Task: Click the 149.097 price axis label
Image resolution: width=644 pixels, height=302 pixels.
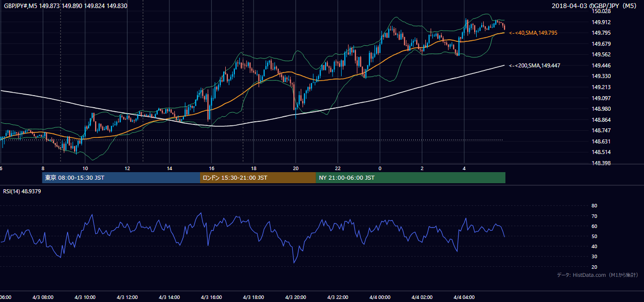Action: point(601,98)
